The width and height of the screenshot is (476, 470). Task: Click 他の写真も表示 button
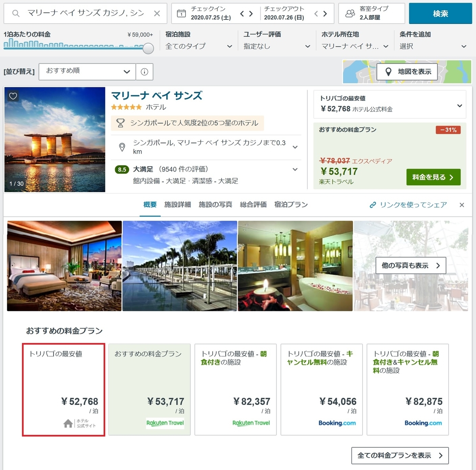[411, 266]
